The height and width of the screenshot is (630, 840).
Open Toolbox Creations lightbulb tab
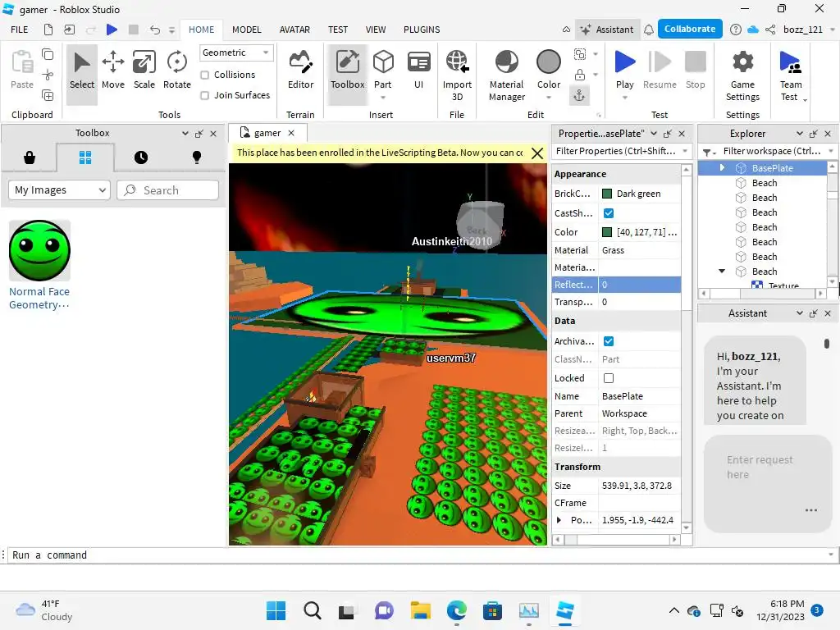click(x=197, y=157)
